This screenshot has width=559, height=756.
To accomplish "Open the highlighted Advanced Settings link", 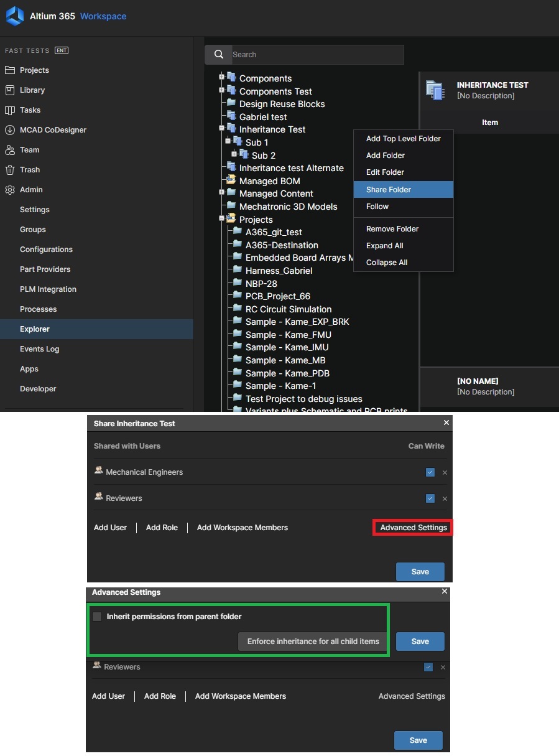I will click(x=413, y=528).
